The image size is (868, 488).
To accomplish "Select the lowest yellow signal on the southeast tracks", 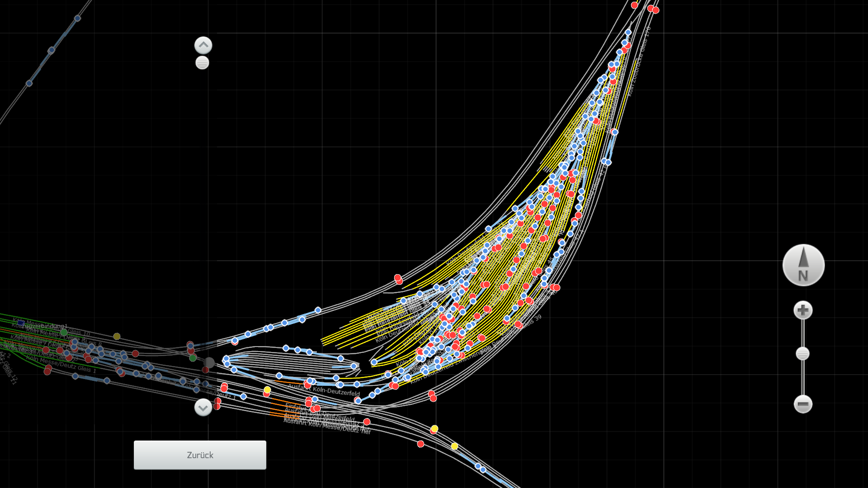I will click(454, 446).
